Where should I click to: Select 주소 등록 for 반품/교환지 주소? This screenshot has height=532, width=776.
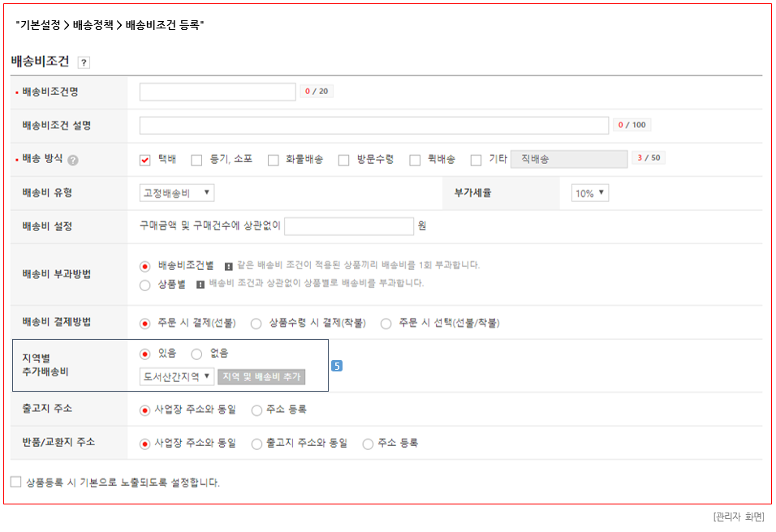368,444
